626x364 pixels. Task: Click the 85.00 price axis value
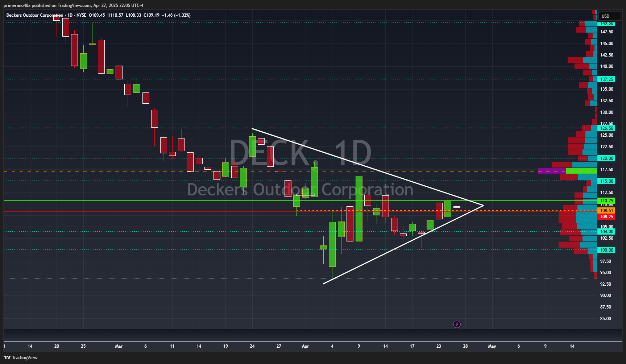coord(606,318)
